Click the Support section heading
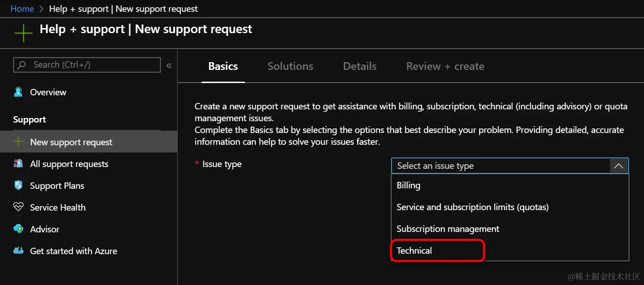Viewport: 644px width, 285px height. [x=29, y=119]
